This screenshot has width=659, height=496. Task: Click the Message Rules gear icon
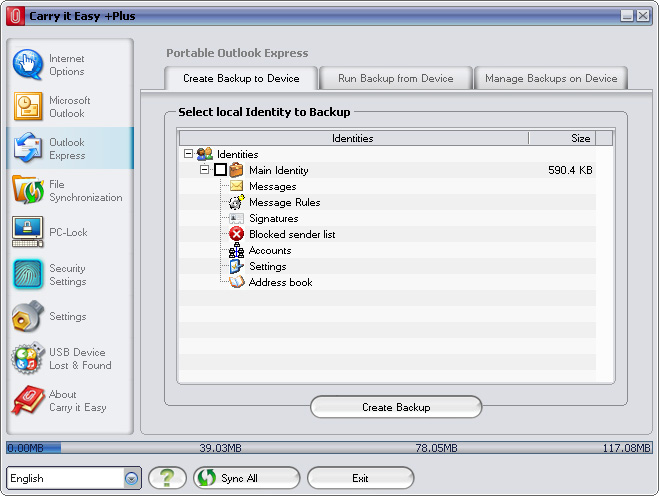tap(236, 202)
